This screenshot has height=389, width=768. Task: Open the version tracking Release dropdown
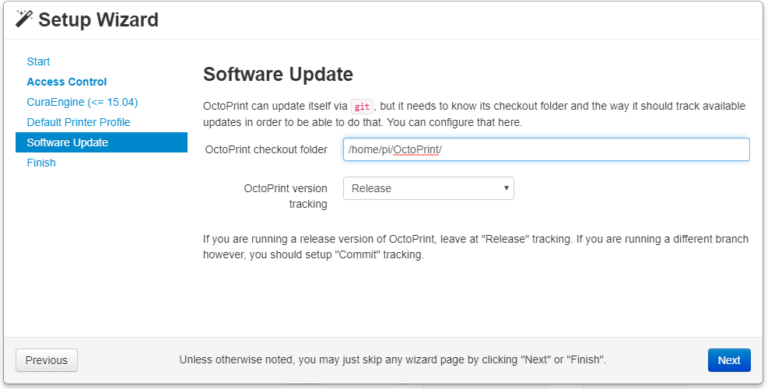[x=429, y=188]
